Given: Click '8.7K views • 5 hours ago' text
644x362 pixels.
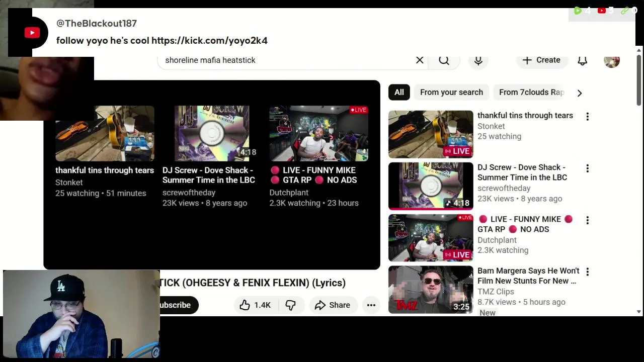Looking at the screenshot, I should [521, 302].
